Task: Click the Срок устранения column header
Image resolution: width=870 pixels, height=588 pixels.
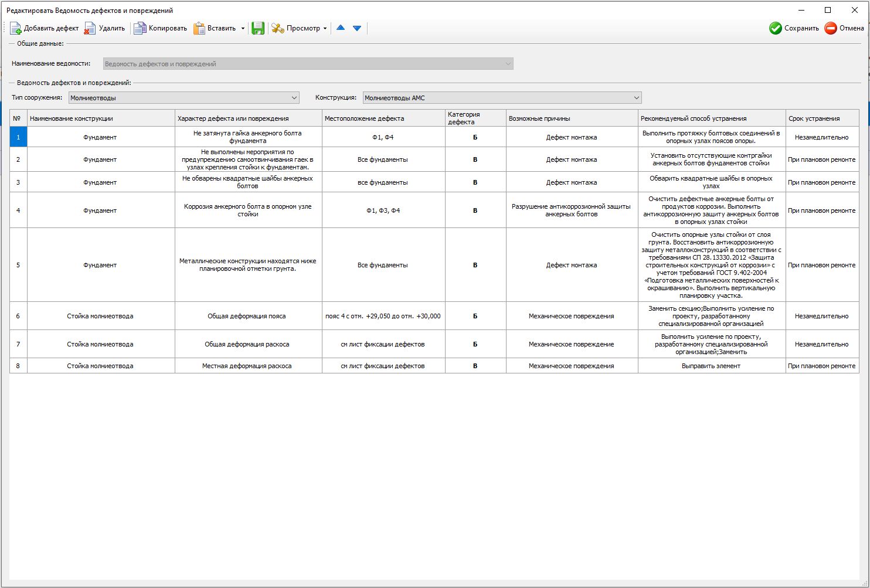Action: tap(822, 118)
